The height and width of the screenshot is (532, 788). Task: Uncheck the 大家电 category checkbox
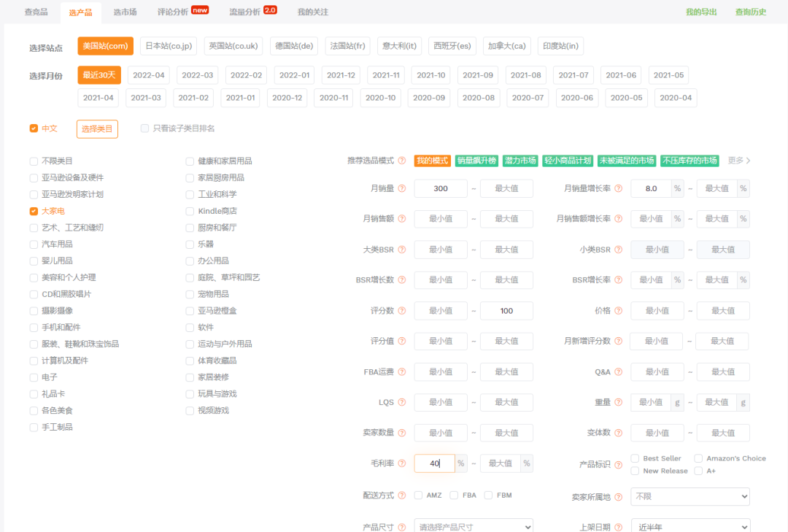pyautogui.click(x=34, y=211)
